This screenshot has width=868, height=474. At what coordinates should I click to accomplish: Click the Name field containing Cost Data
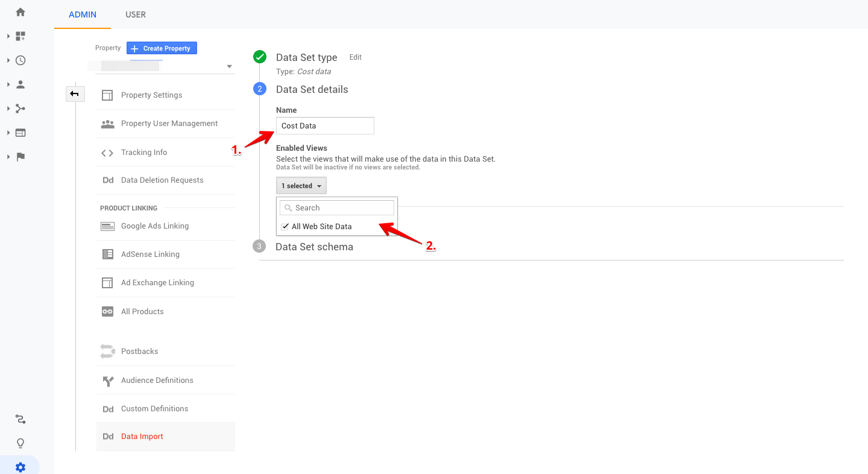click(x=325, y=125)
